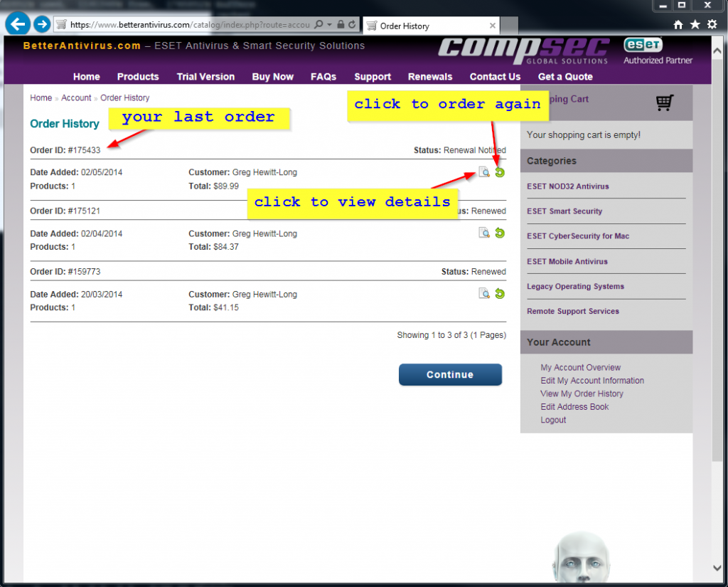Open a new browser tab
728x587 pixels.
pos(509,26)
